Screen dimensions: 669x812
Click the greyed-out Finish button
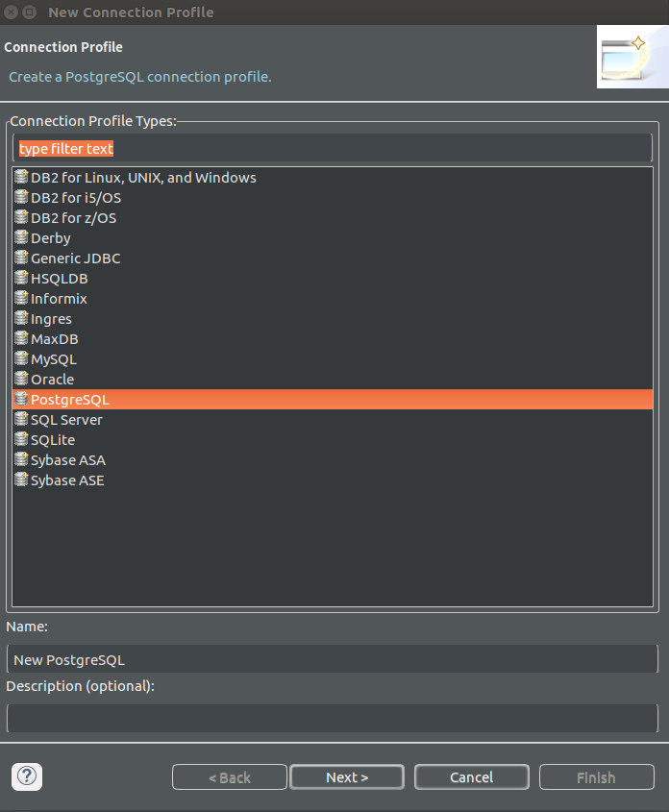pos(597,777)
